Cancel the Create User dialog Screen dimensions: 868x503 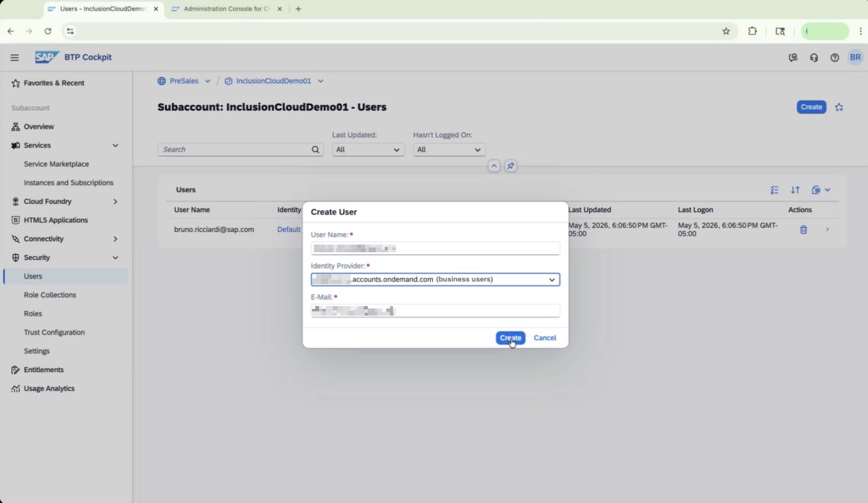coord(545,338)
